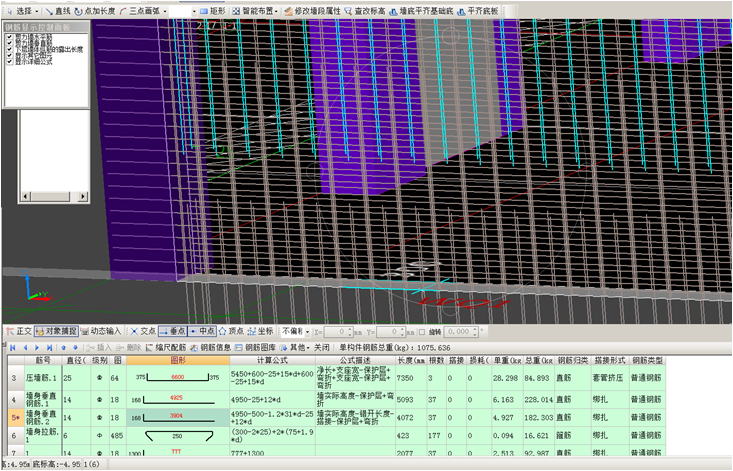Open 钢筋信息 rebar info

coord(211,348)
